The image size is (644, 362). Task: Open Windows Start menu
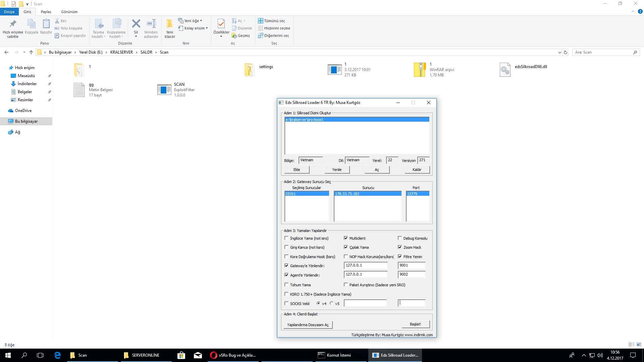8,355
